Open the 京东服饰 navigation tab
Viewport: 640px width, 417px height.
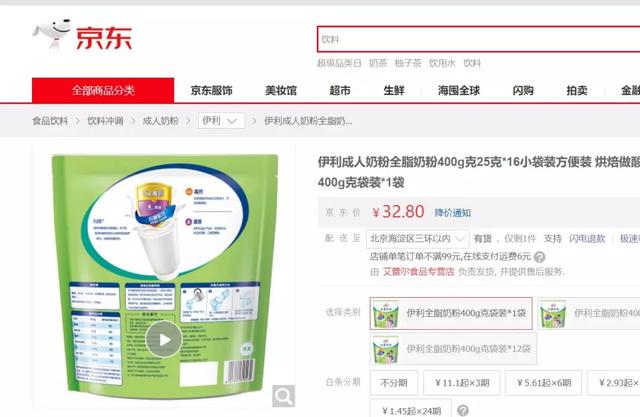click(211, 90)
